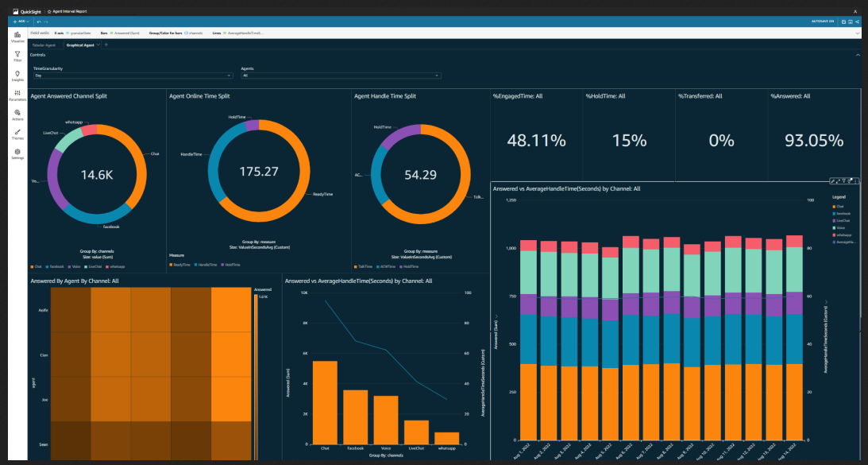The width and height of the screenshot is (868, 465).
Task: Add a new sheet with plus tab
Action: 106,45
